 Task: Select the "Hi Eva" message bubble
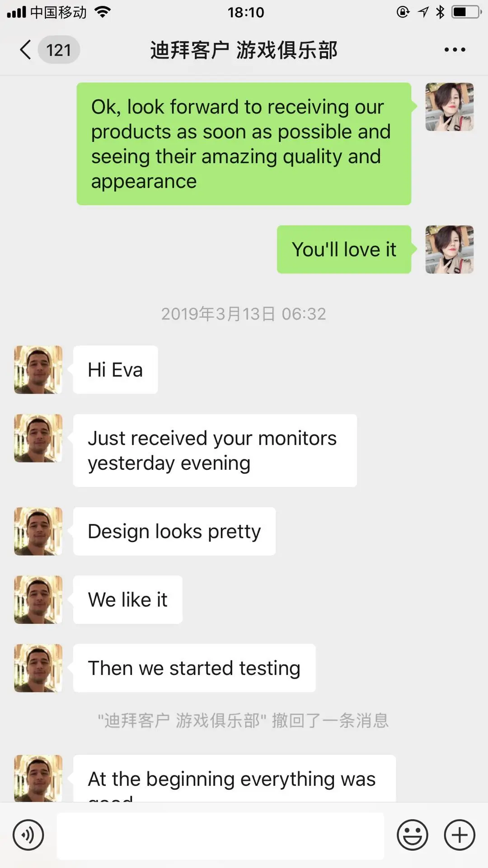coord(116,369)
